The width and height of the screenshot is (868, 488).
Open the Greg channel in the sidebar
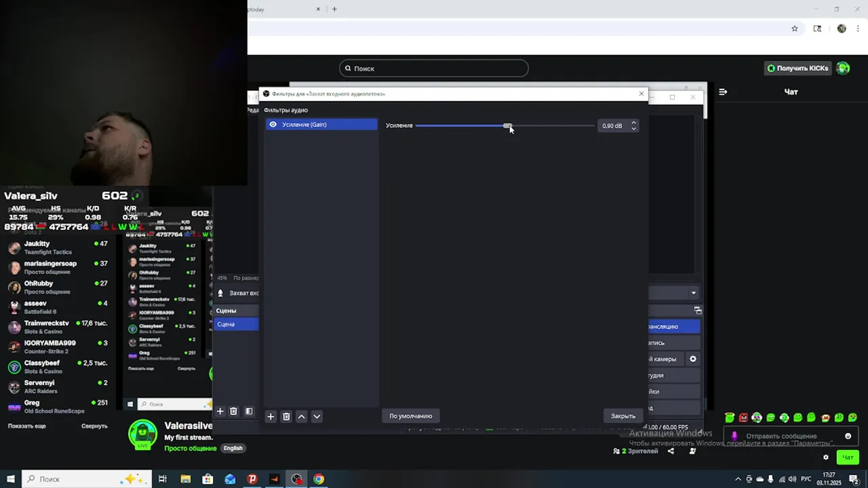tap(58, 407)
